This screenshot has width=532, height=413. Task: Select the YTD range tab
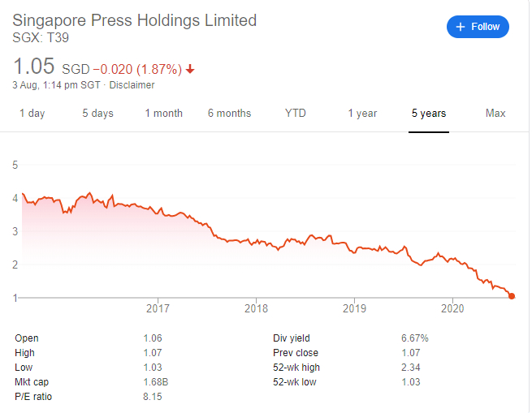pos(296,114)
